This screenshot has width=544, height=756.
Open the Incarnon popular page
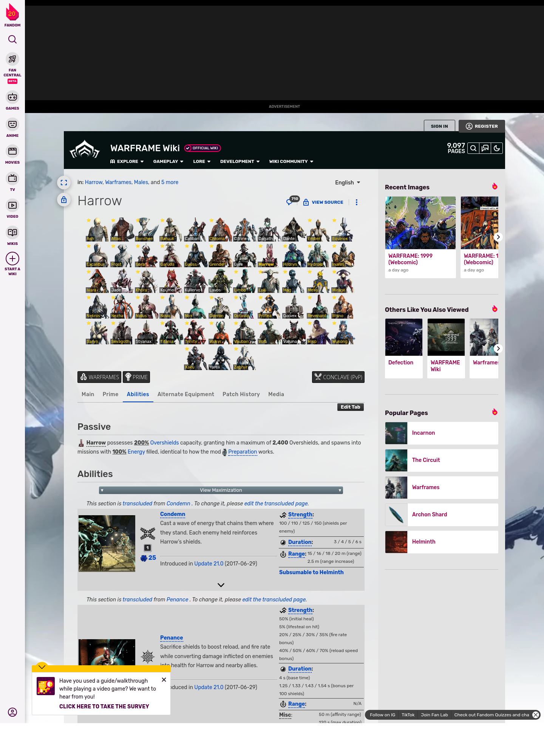[442, 433]
